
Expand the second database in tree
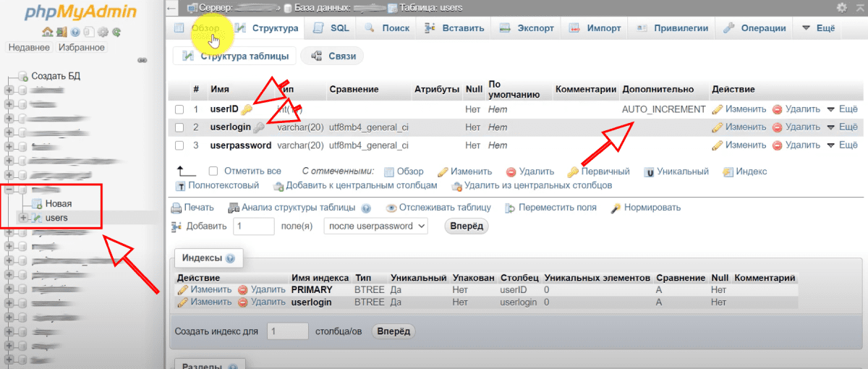pos(9,104)
